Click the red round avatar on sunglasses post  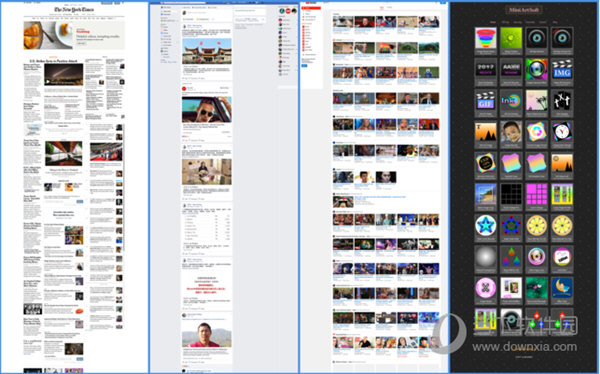(x=184, y=88)
